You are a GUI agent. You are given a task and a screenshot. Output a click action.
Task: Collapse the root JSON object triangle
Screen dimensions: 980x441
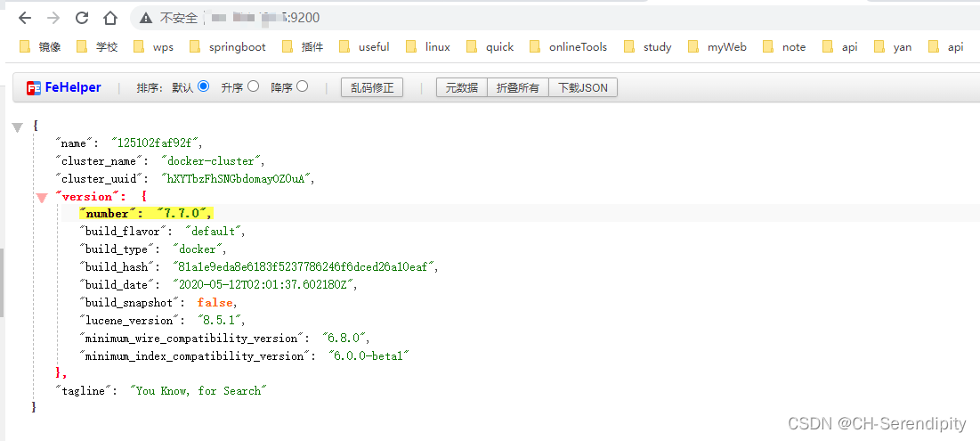(17, 127)
